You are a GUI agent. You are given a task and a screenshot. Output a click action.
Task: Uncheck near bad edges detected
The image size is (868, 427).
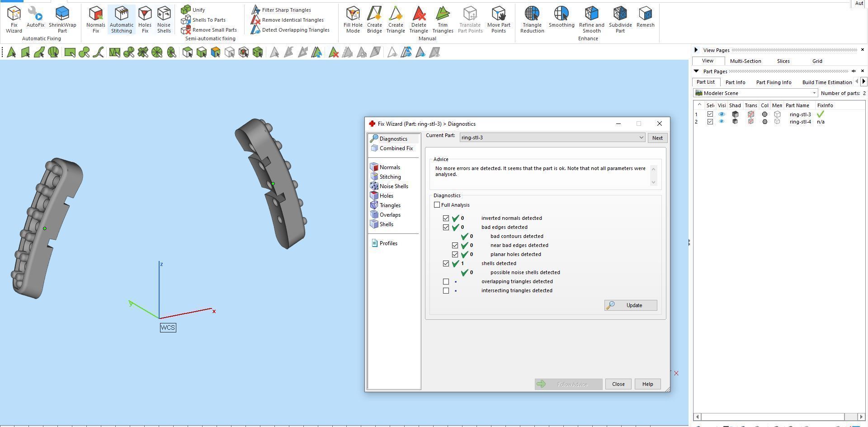tap(455, 245)
